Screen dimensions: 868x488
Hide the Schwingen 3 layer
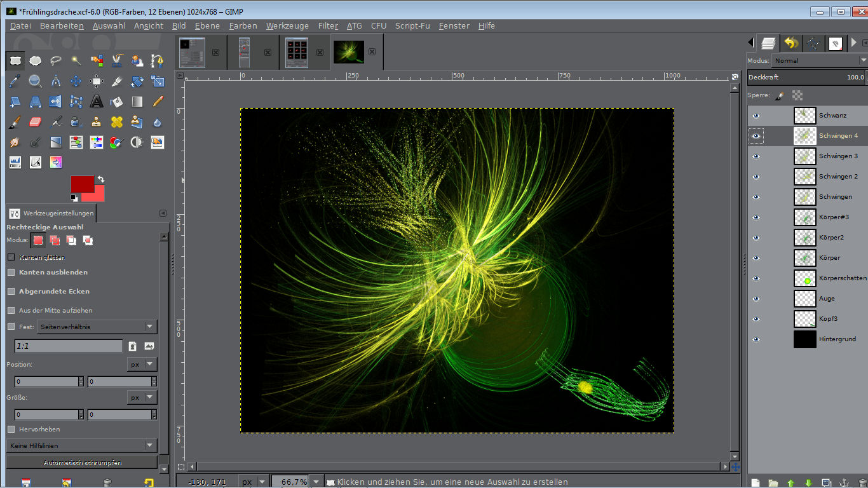[756, 156]
